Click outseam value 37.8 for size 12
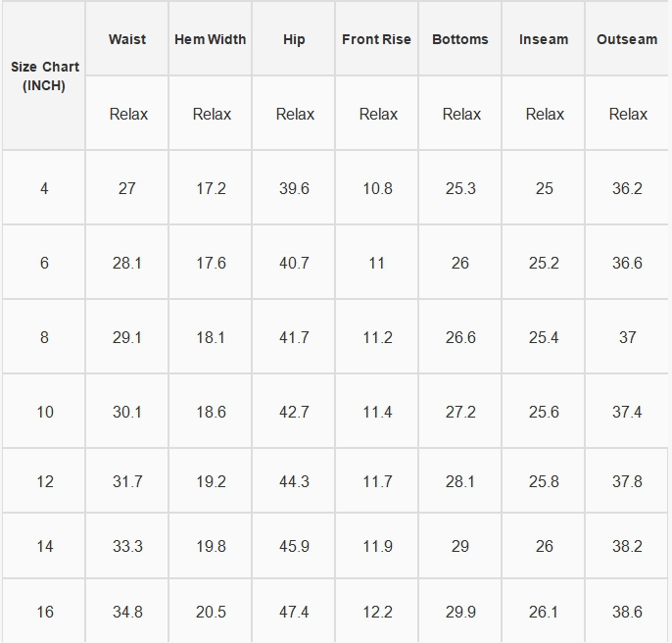The image size is (672, 643). 627,481
